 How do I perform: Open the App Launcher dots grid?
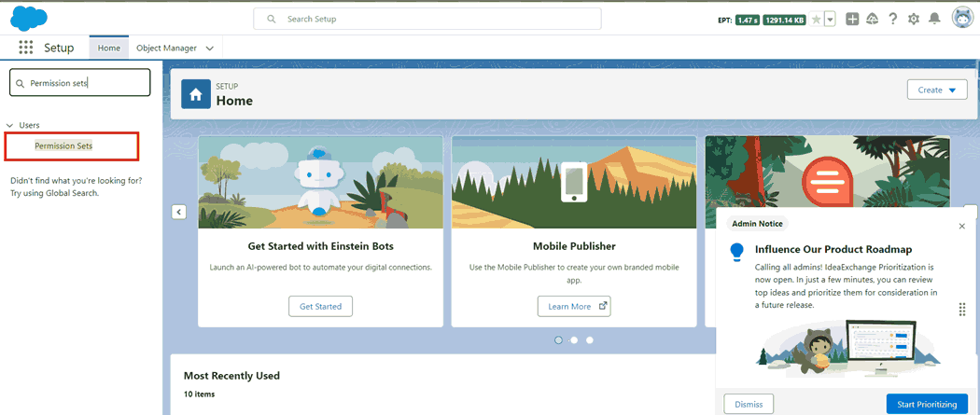click(x=25, y=48)
